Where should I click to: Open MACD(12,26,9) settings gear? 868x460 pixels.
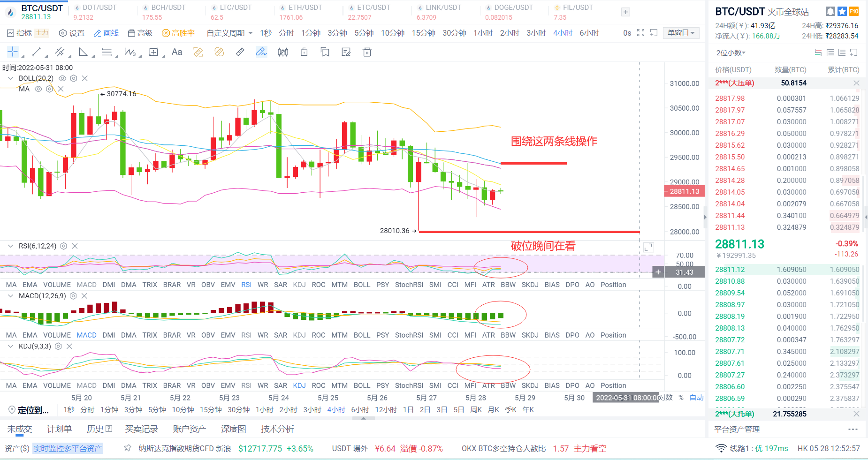pos(73,296)
